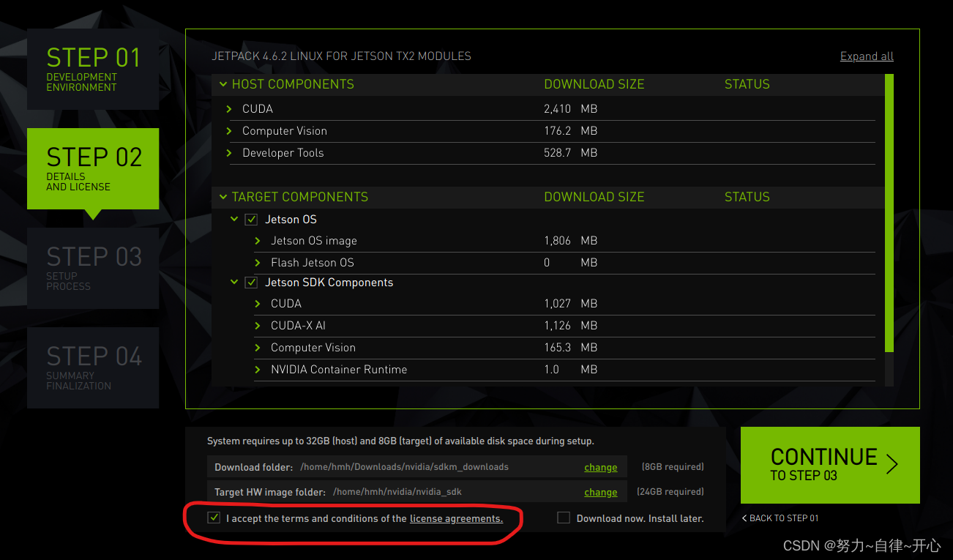This screenshot has width=953, height=560.
Task: Expand NVIDIA Container Runtime row
Action: 258,370
